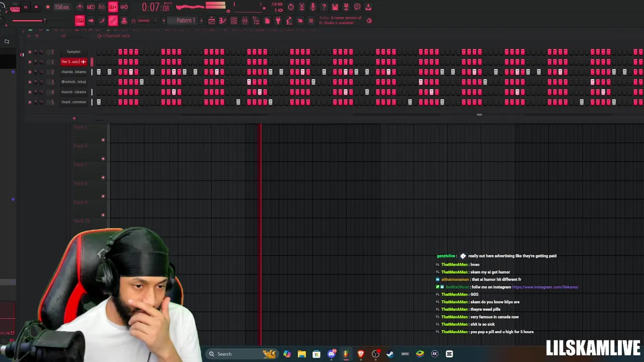Click the stamp tool icon
The width and height of the screenshot is (644, 362).
124,21
